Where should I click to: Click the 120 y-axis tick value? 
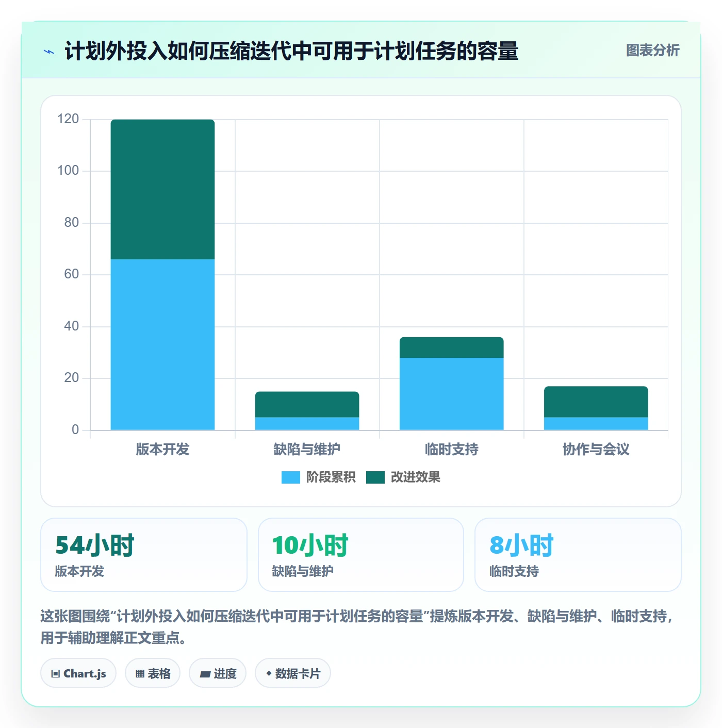tap(68, 119)
